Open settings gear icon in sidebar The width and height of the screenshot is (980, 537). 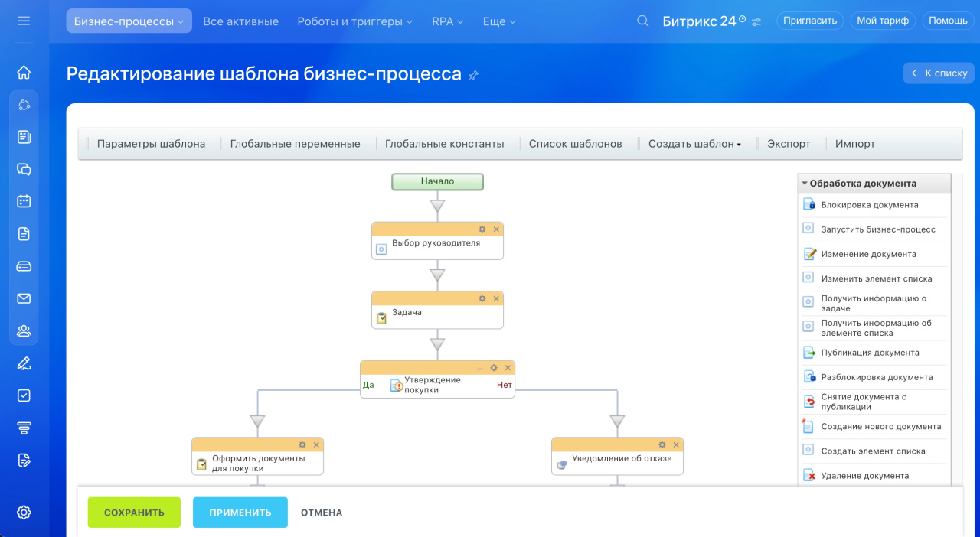(x=24, y=512)
